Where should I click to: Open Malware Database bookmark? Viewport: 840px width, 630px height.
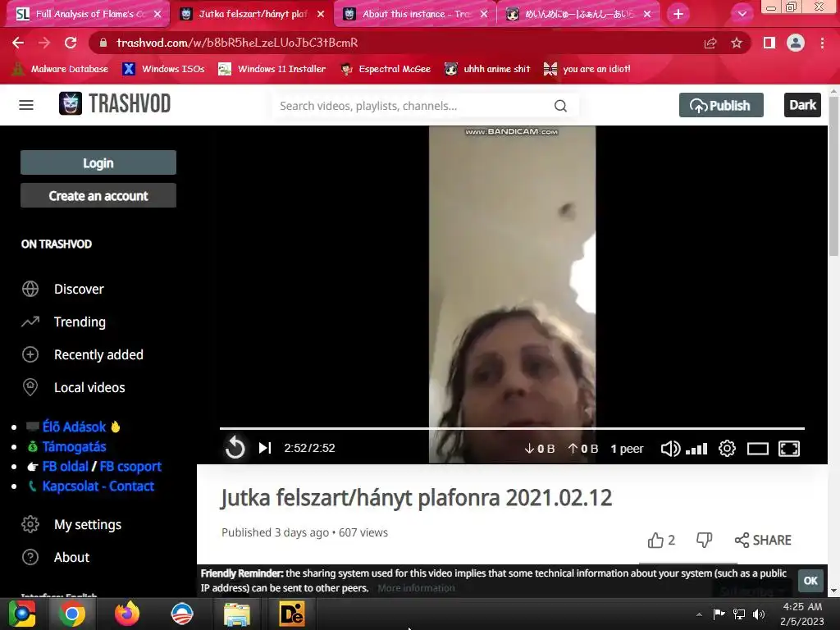click(60, 69)
